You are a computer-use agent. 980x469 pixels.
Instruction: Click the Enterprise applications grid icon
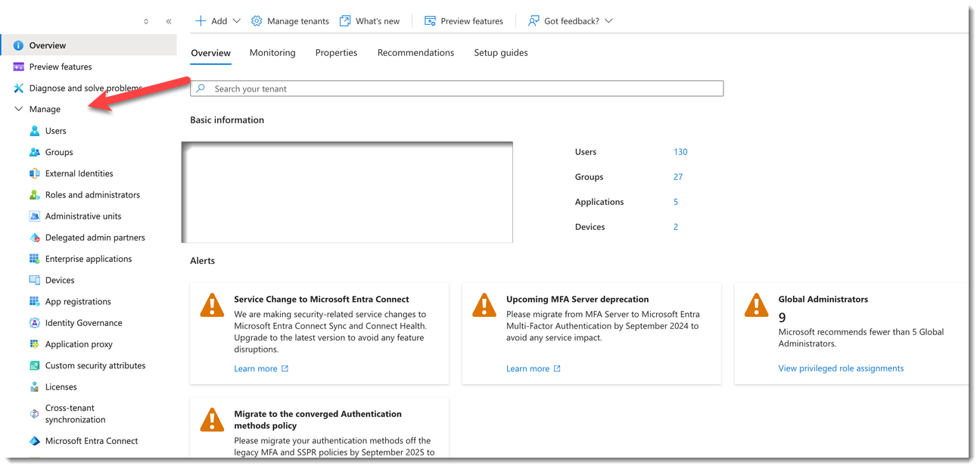click(35, 259)
